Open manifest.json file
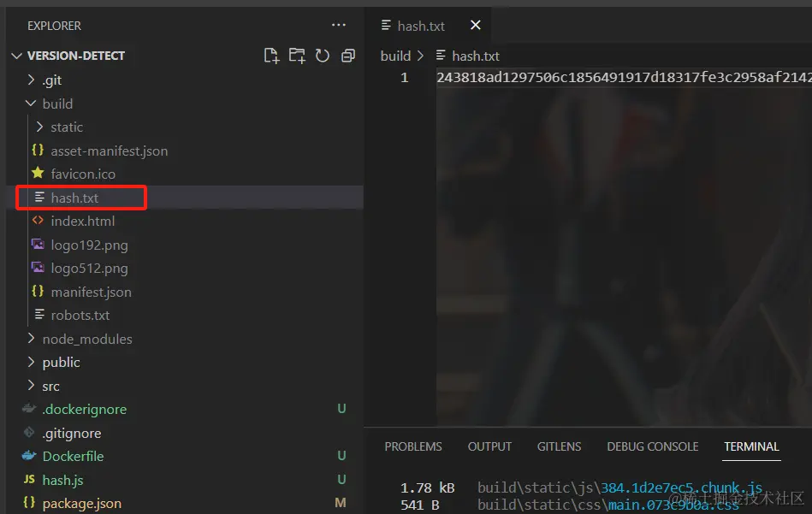Viewport: 812px width, 514px height. pos(92,292)
